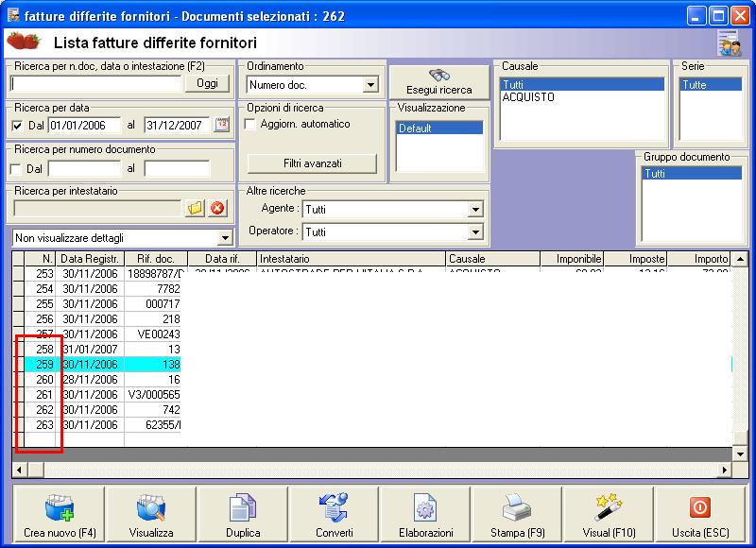This screenshot has height=548, width=756.
Task: Open the Agente dropdown
Action: coord(475,209)
